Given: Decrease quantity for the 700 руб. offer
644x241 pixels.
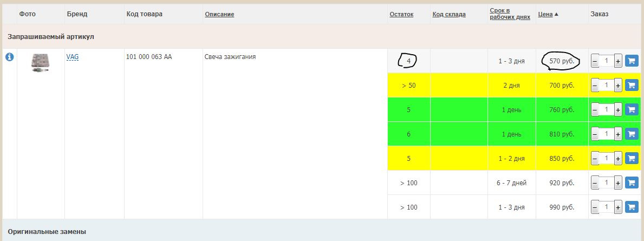Looking at the screenshot, I should click(x=595, y=86).
